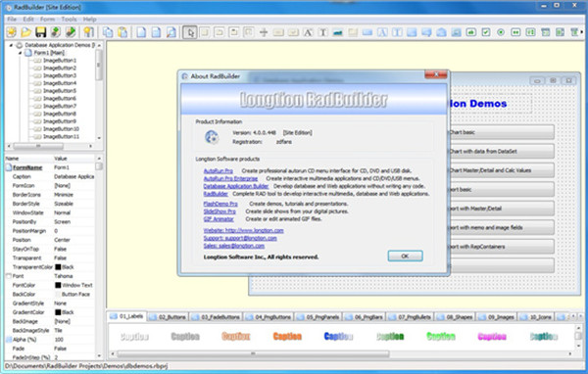Expand the Font property row

pos(8,276)
